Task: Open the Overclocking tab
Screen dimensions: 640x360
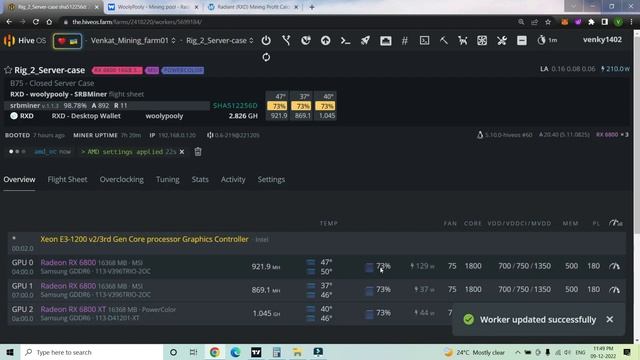Action: [x=122, y=180]
